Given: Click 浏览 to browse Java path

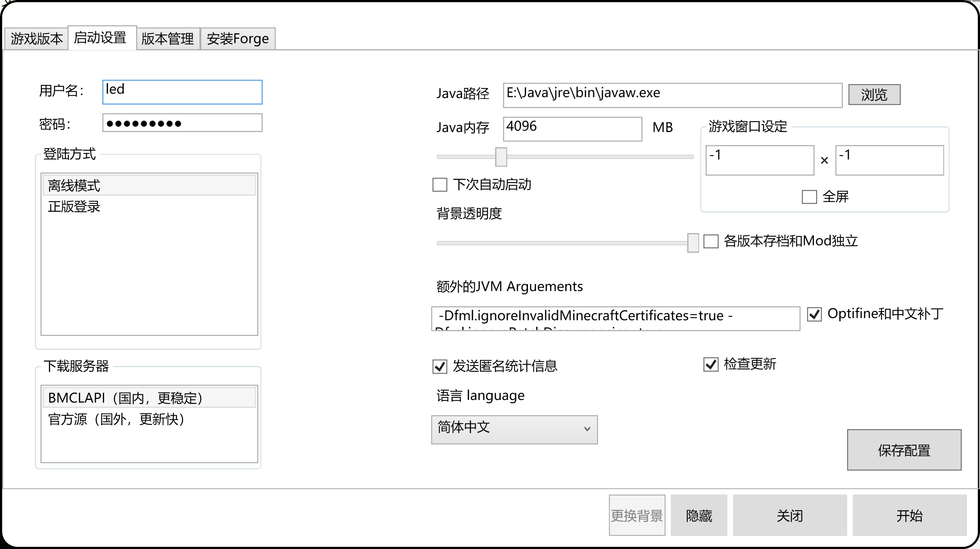Looking at the screenshot, I should coord(874,95).
